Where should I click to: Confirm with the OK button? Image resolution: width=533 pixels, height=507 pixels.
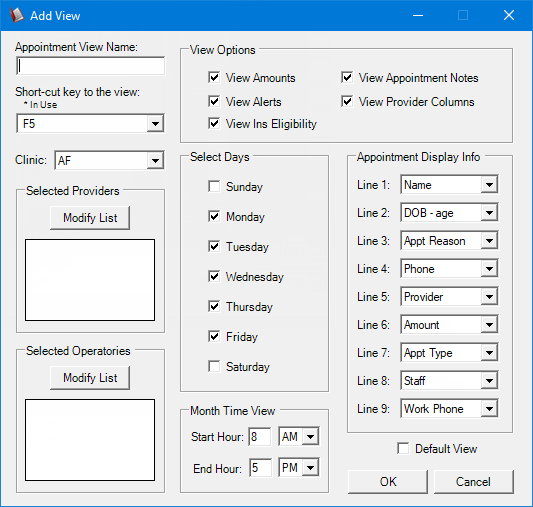(x=388, y=482)
